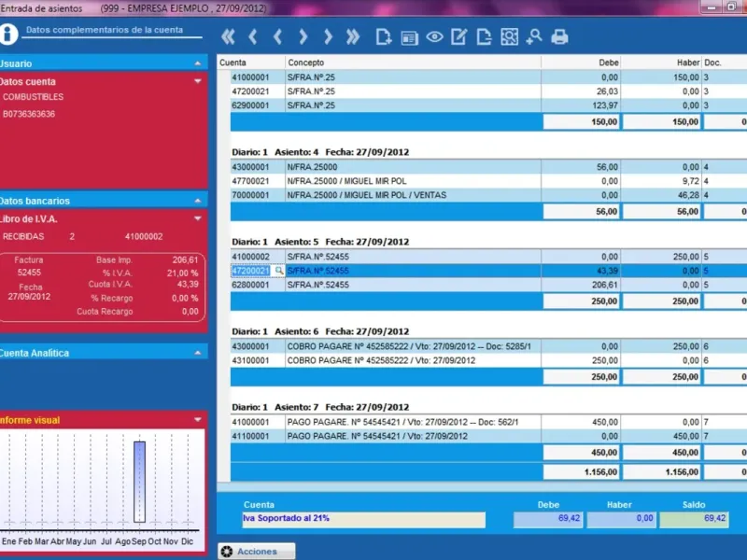Click the bottom Haber field showing 0,00
The image size is (747, 560).
[621, 519]
